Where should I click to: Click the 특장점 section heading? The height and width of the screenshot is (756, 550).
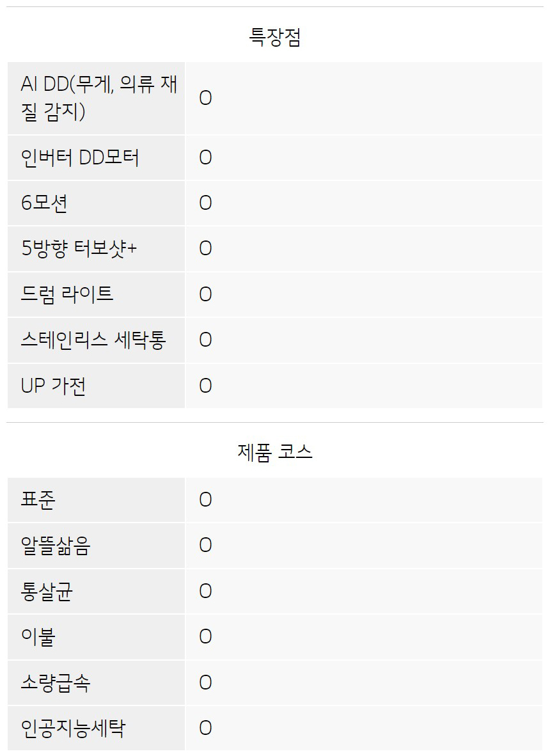pos(275,37)
